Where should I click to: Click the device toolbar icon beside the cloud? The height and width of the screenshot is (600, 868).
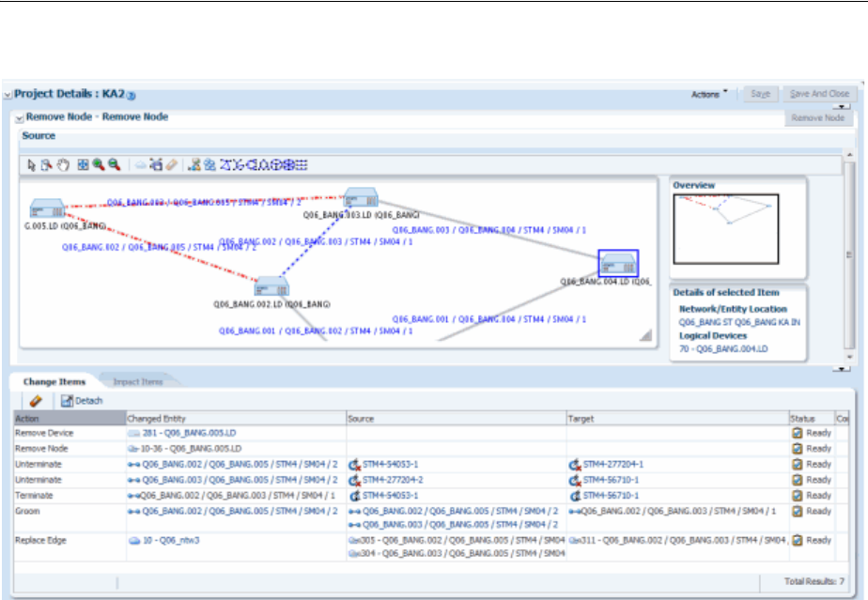(156, 165)
